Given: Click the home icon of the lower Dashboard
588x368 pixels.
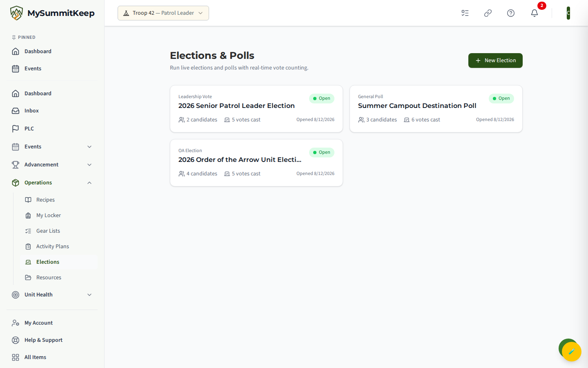Looking at the screenshot, I should click(x=16, y=94).
